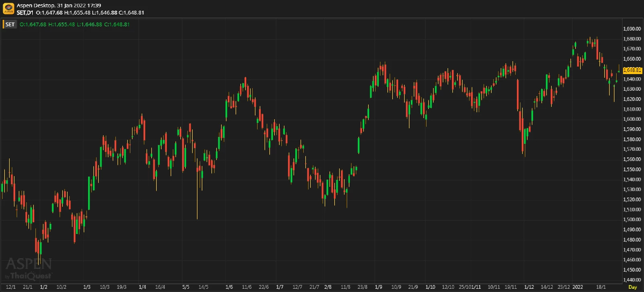Click the 1,550.00 price axis label
Screen dimensions: 644x292
pyautogui.click(x=632, y=169)
